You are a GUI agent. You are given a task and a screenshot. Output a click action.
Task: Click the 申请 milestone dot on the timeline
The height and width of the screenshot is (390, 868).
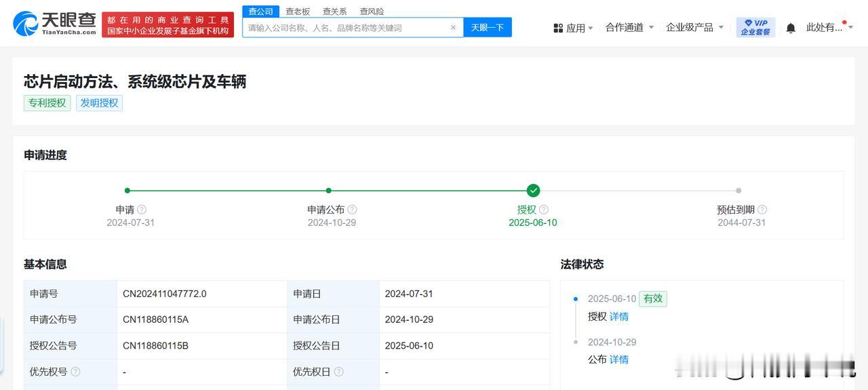(127, 191)
